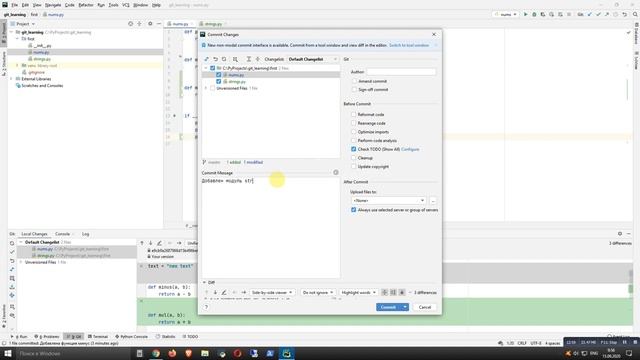640x360 pixels.
Task: Click help question mark in Commit Changes dialog
Action: click(x=206, y=307)
